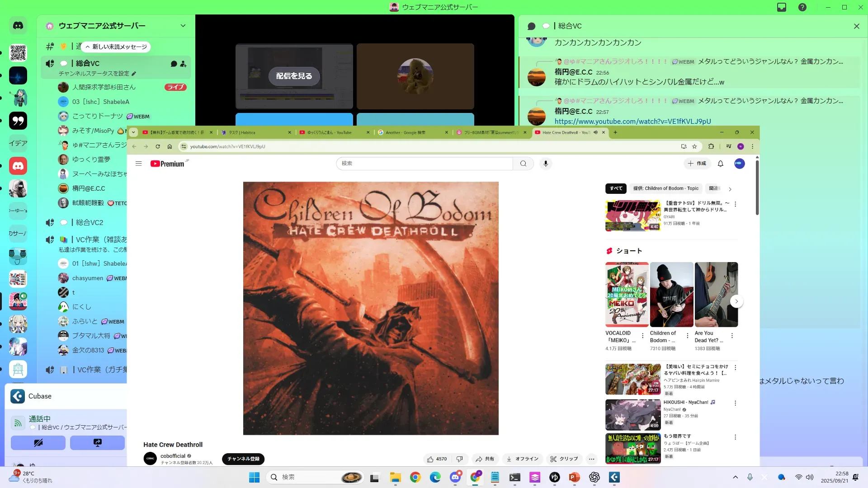Click the Discord home logo icon
This screenshot has width=868, height=488.
pos(18,26)
